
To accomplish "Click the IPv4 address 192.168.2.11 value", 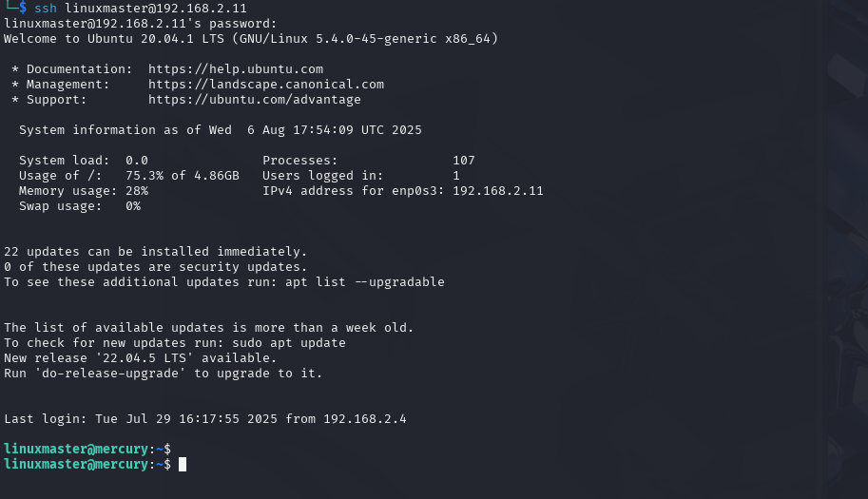I will pyautogui.click(x=497, y=191).
